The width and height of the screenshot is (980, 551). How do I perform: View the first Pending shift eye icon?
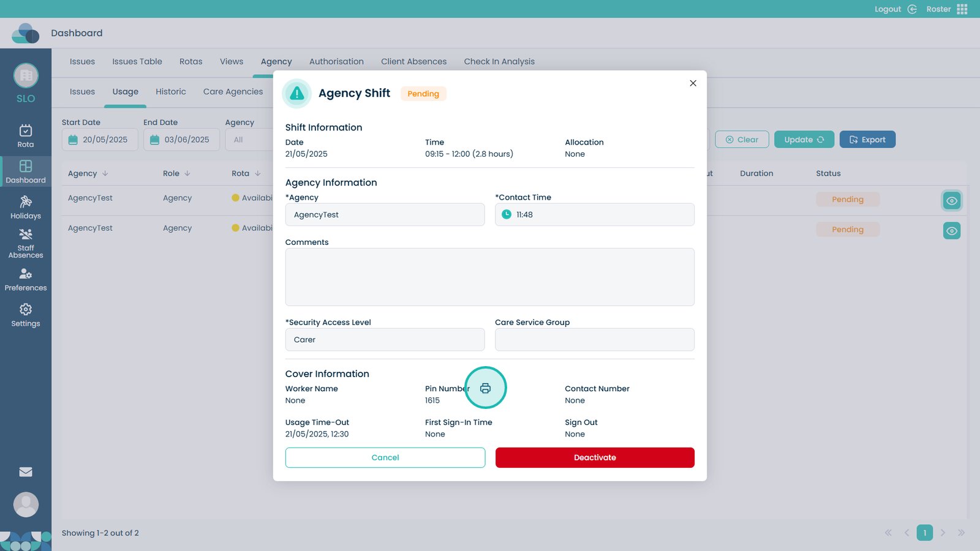point(951,201)
